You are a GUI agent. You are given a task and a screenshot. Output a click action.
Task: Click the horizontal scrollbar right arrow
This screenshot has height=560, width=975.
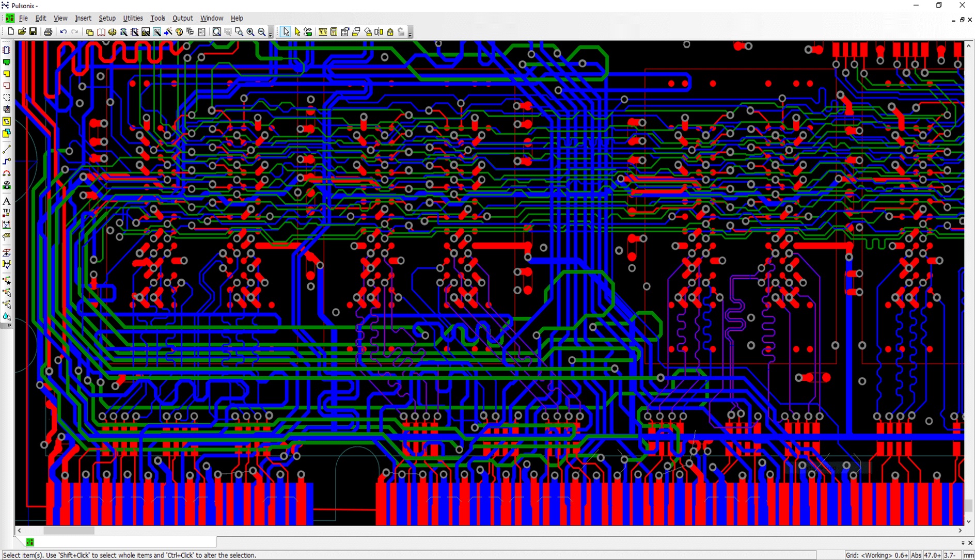pyautogui.click(x=960, y=531)
